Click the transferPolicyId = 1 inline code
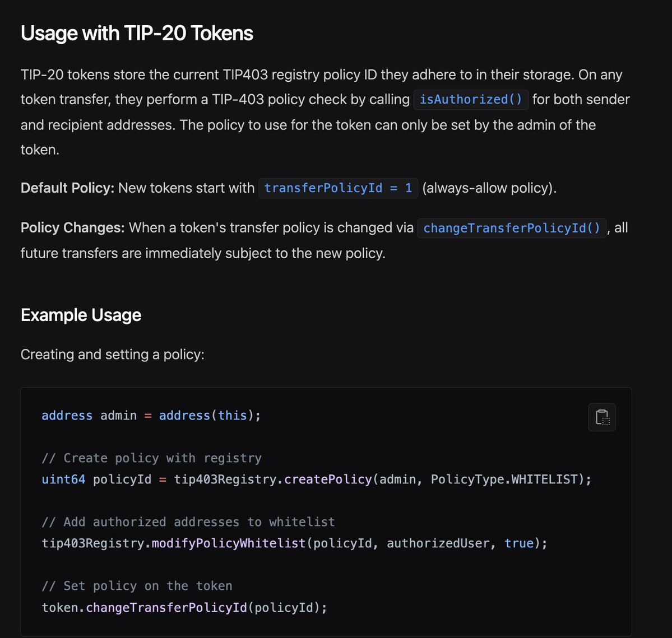This screenshot has width=672, height=638. 338,188
